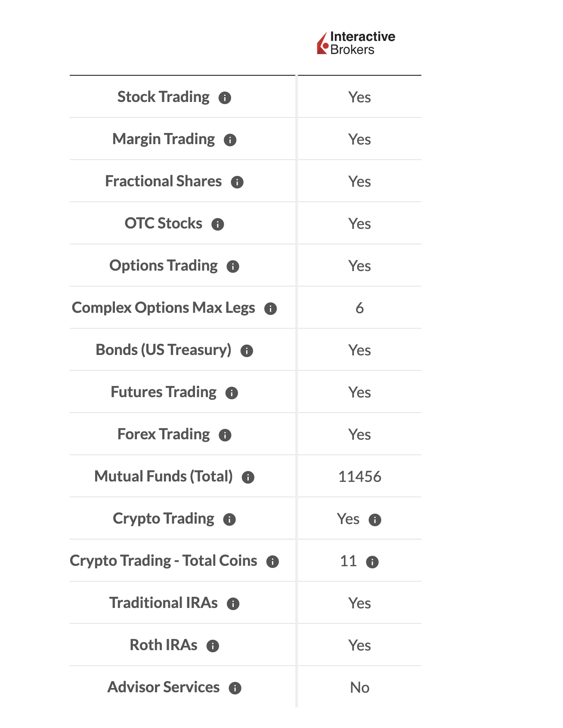Open the Margin Trading info tooltip icon
The width and height of the screenshot is (563, 728).
(230, 140)
